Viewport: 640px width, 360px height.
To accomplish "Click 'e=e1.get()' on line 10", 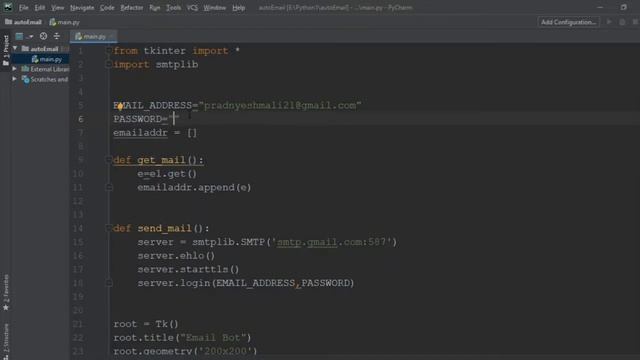I will (167, 174).
